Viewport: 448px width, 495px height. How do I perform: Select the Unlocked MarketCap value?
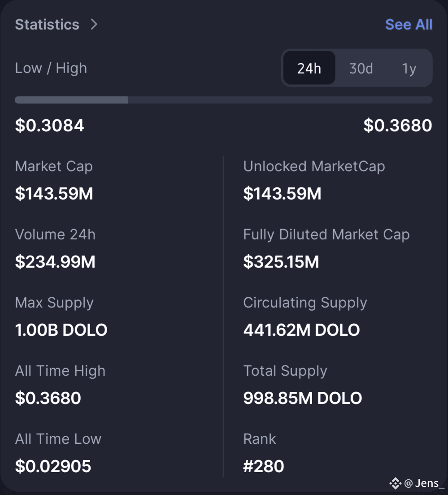282,194
